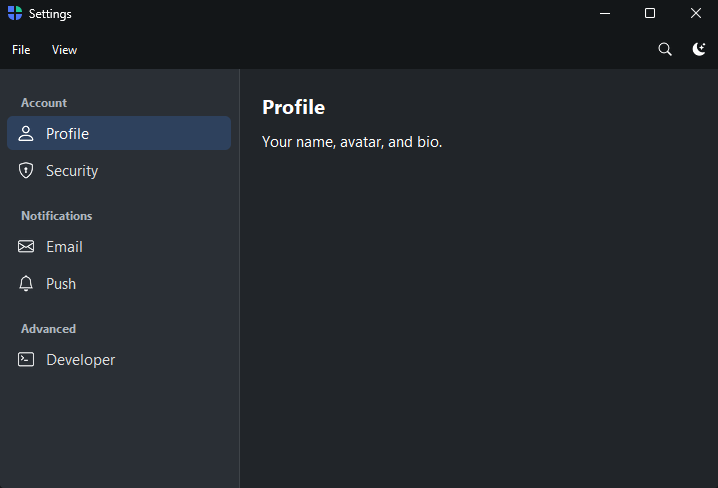Open the View menu

point(65,50)
